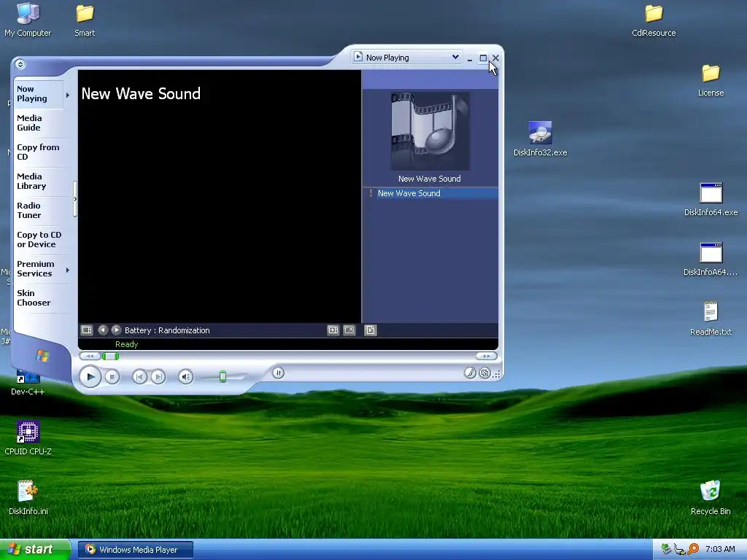Switch to skin mode with the icon
747x560 pixels.
coord(484,373)
